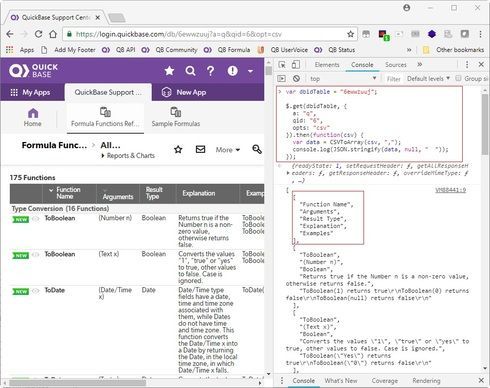Go to Home table icon

click(33, 117)
